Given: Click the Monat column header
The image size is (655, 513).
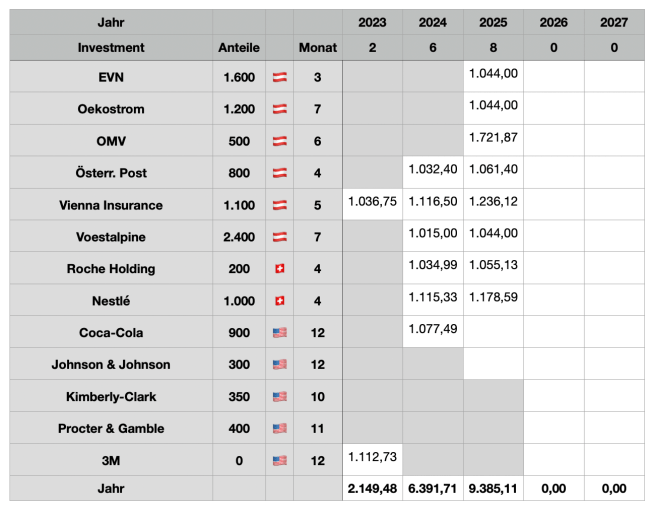Looking at the screenshot, I should click(318, 47).
